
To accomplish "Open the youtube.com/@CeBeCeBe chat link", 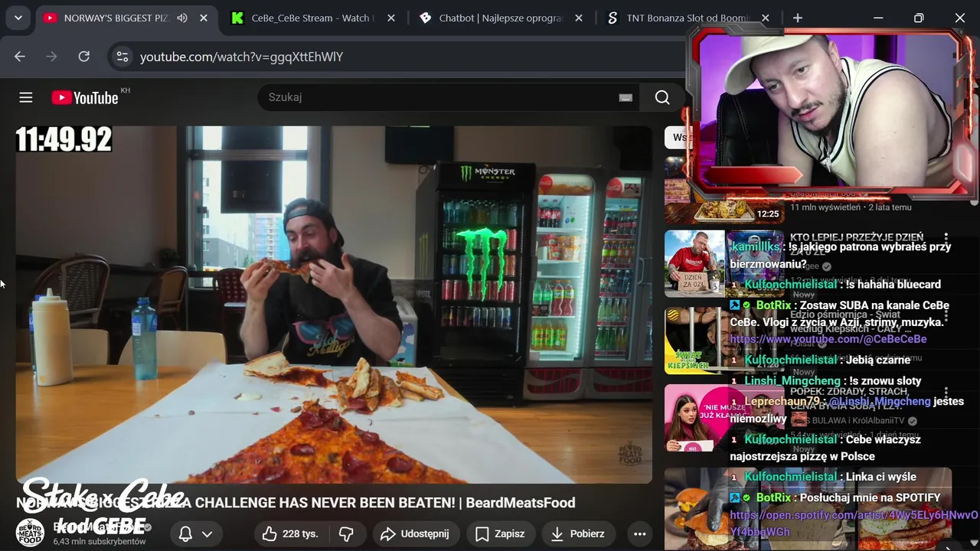I will click(x=828, y=339).
